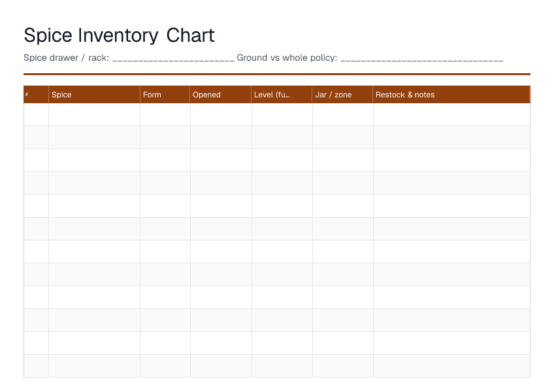
Task: Click the 'Spice Inventory Chart' title
Action: point(119,36)
